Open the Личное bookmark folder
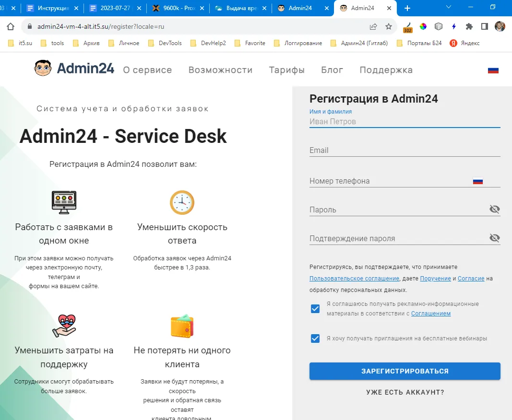 (x=124, y=43)
